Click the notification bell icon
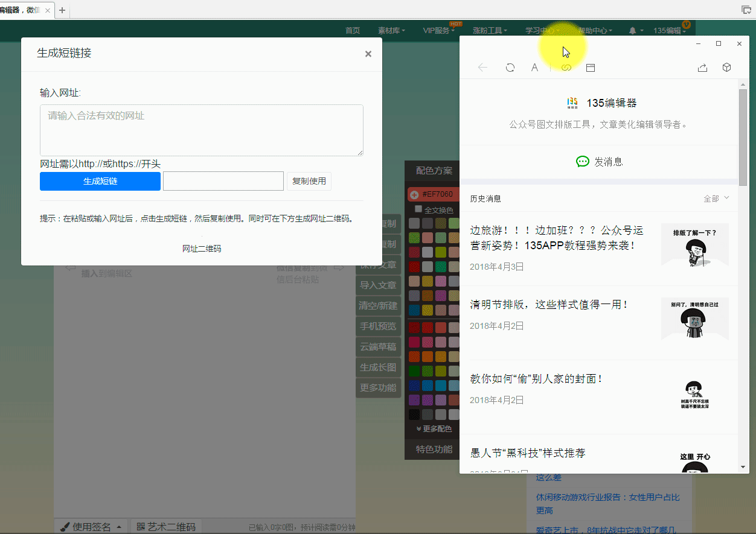756x534 pixels. [633, 30]
